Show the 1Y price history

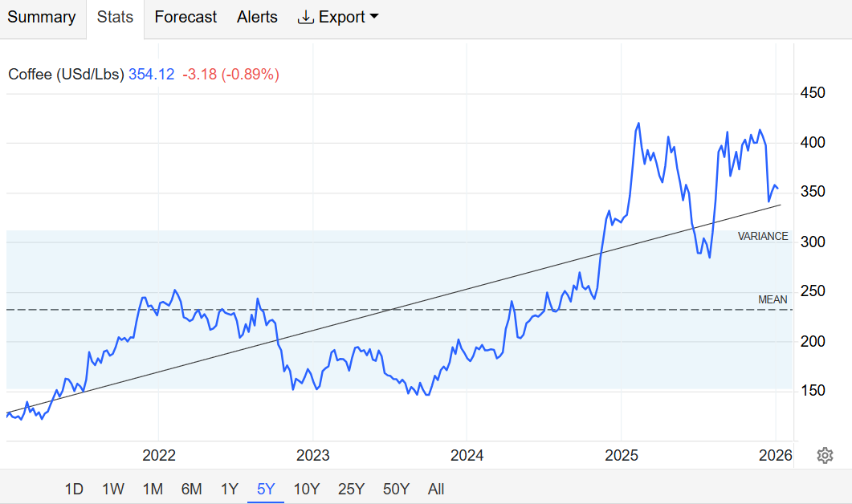[230, 489]
